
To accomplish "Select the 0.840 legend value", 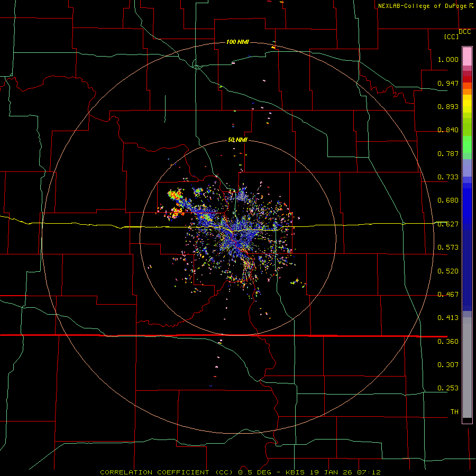I will (x=448, y=130).
